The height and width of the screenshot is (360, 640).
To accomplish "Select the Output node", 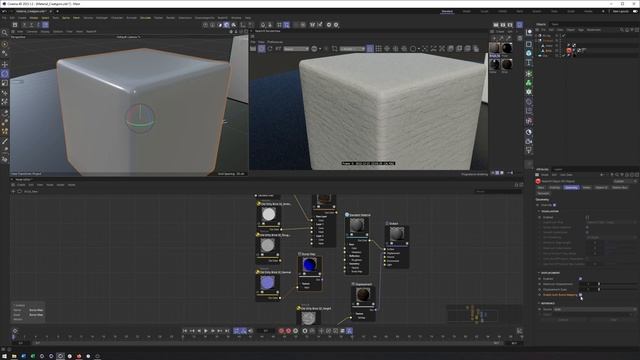I will 396,244.
